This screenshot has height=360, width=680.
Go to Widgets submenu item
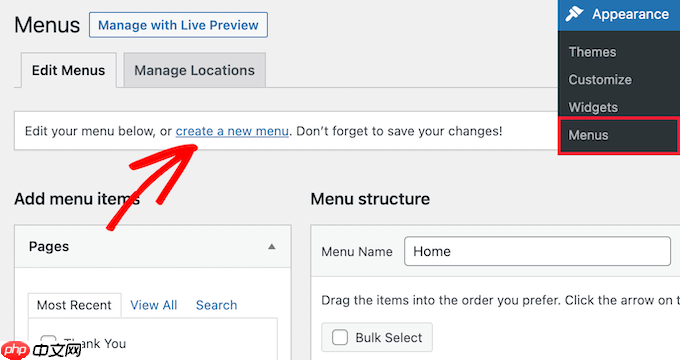(x=593, y=107)
